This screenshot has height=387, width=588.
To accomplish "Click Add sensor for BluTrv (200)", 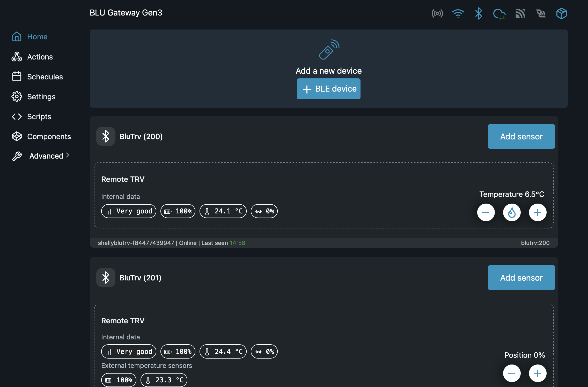I will 521,136.
